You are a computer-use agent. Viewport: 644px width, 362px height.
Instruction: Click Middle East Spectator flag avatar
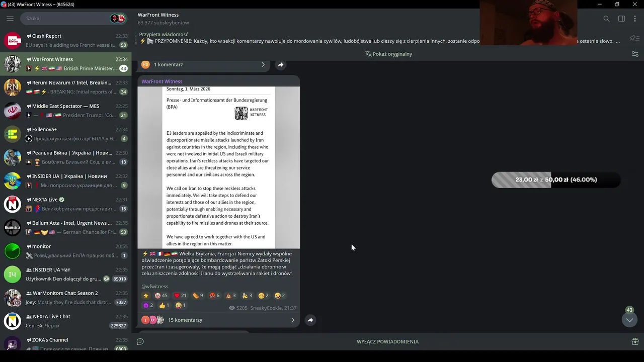point(13,111)
